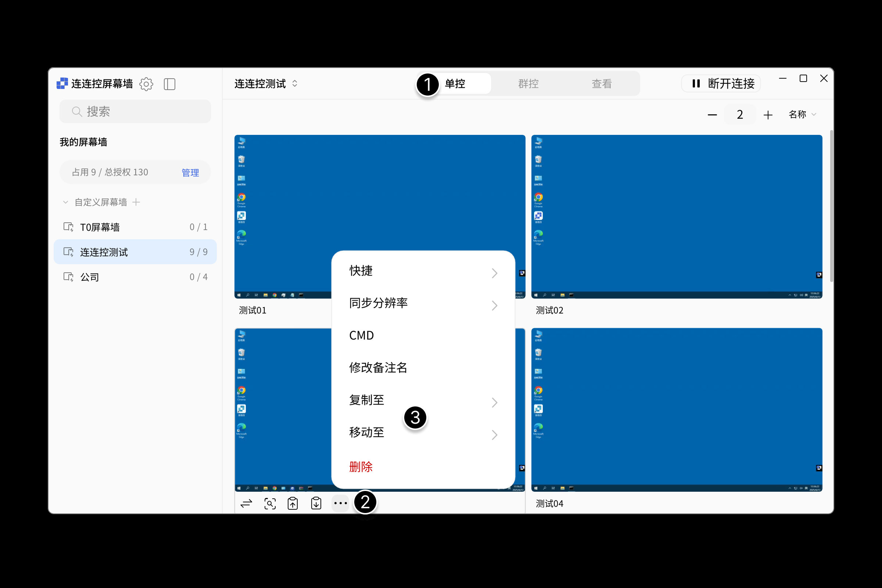Image resolution: width=882 pixels, height=588 pixels.
Task: Click 断开连接 button
Action: pos(721,83)
